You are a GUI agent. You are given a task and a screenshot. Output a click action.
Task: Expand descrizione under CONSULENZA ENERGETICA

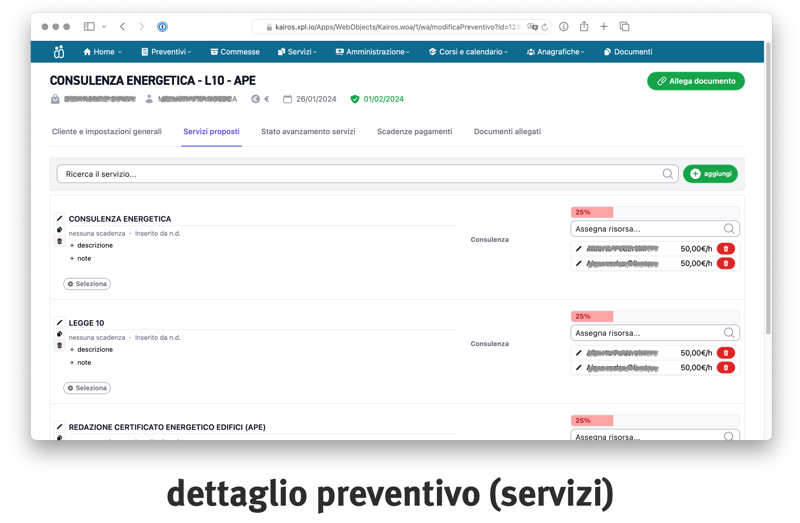pos(91,245)
